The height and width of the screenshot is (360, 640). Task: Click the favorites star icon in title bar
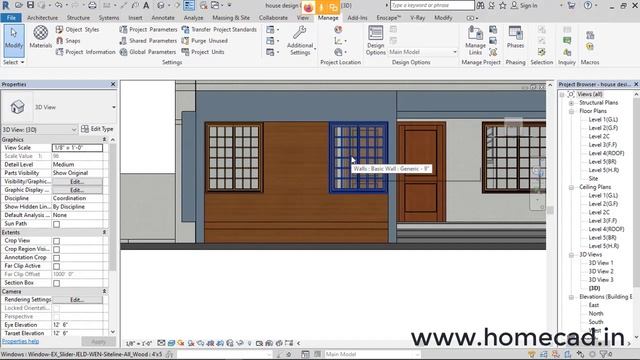[x=502, y=5]
